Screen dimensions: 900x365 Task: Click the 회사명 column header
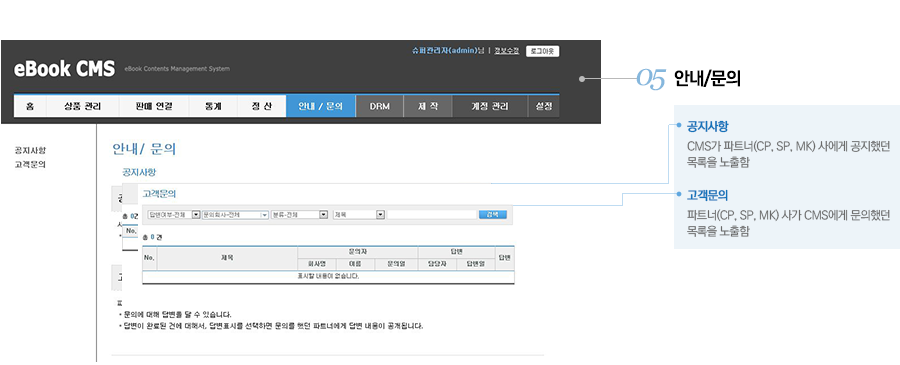(x=316, y=264)
